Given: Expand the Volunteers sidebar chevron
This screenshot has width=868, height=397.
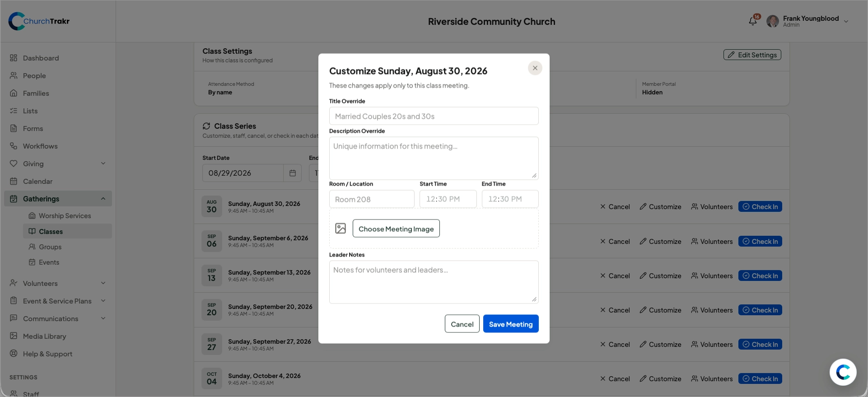Looking at the screenshot, I should click(103, 283).
